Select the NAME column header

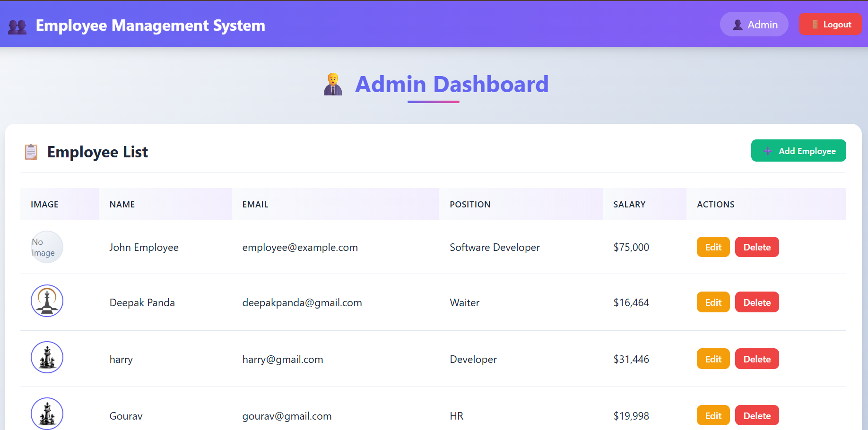122,204
